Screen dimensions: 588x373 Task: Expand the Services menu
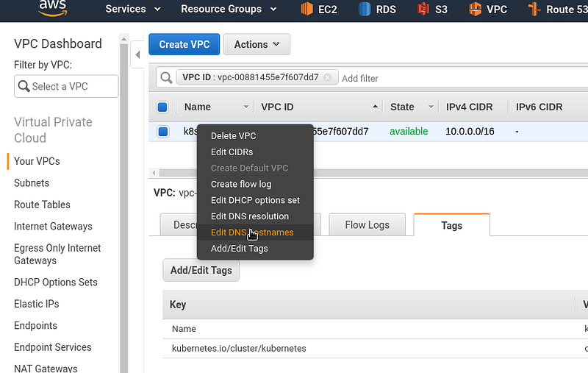(133, 9)
